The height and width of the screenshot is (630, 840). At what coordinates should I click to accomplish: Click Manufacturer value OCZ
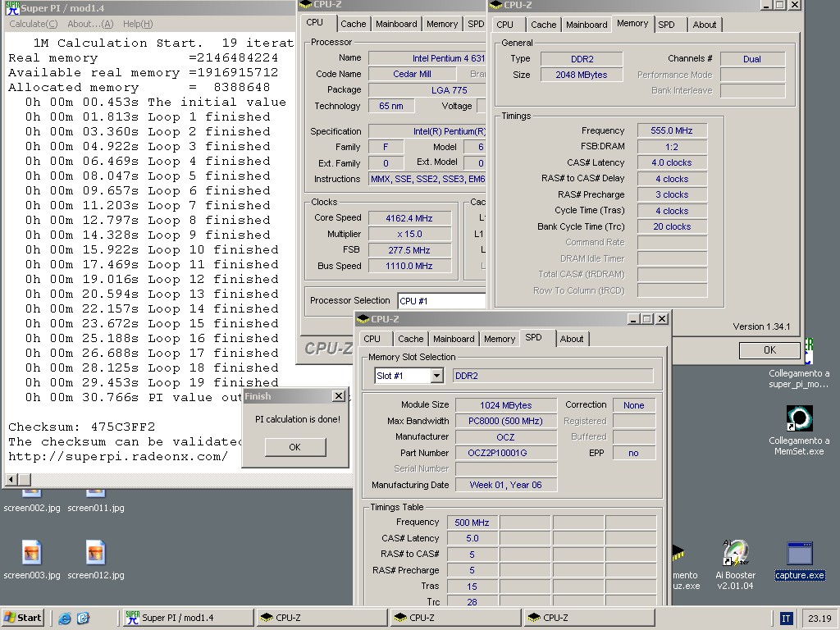505,437
